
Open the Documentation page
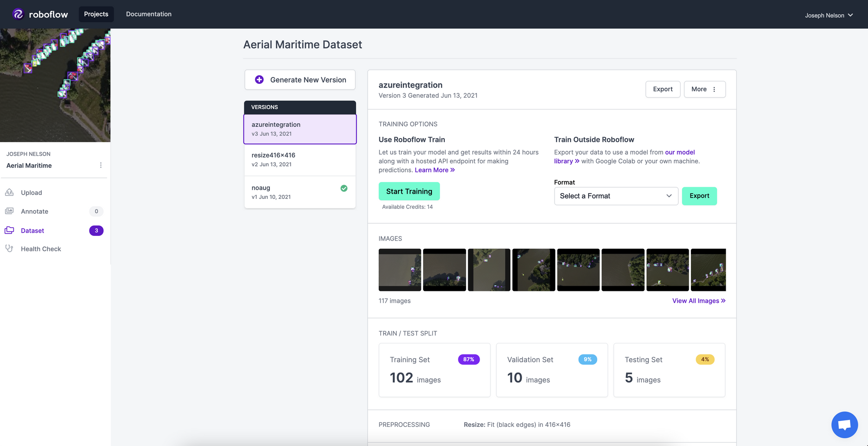pos(148,14)
